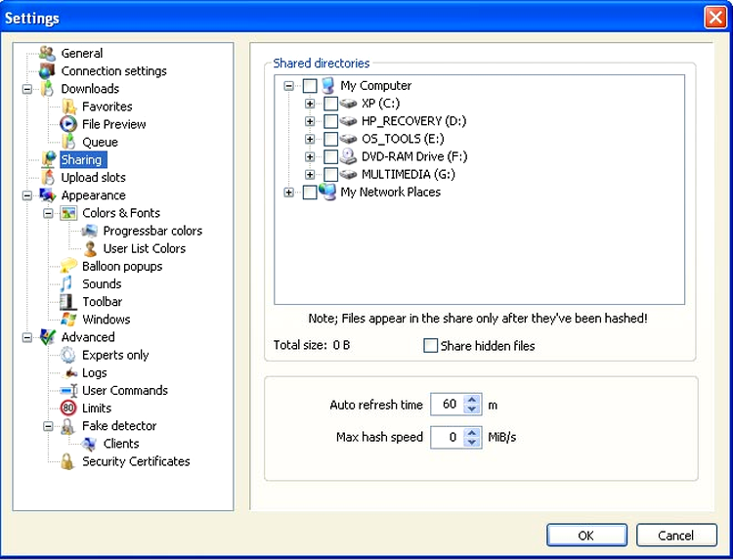Screen dimensions: 733x560
Task: Close the Settings dialog window
Action: point(715,18)
